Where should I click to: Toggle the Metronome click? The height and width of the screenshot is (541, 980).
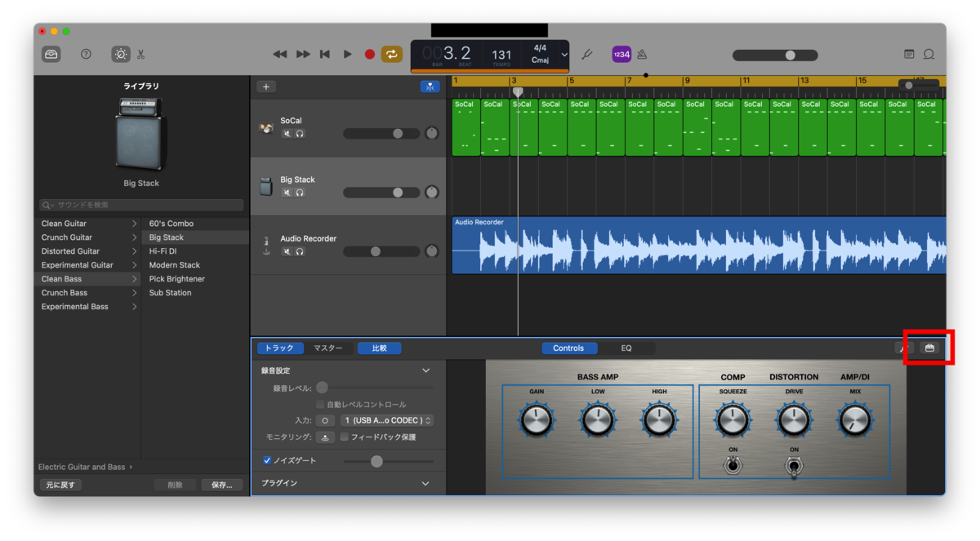(642, 55)
